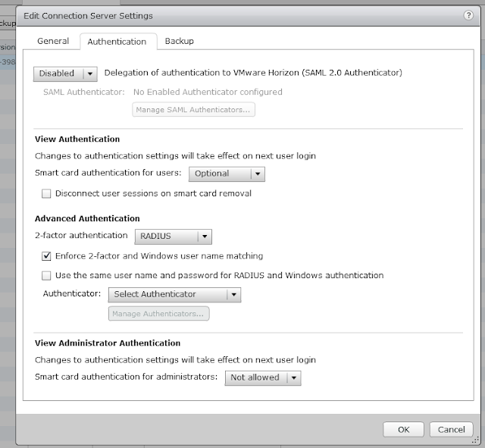The height and width of the screenshot is (448, 485).
Task: Open the Backup tab
Action: coord(180,42)
